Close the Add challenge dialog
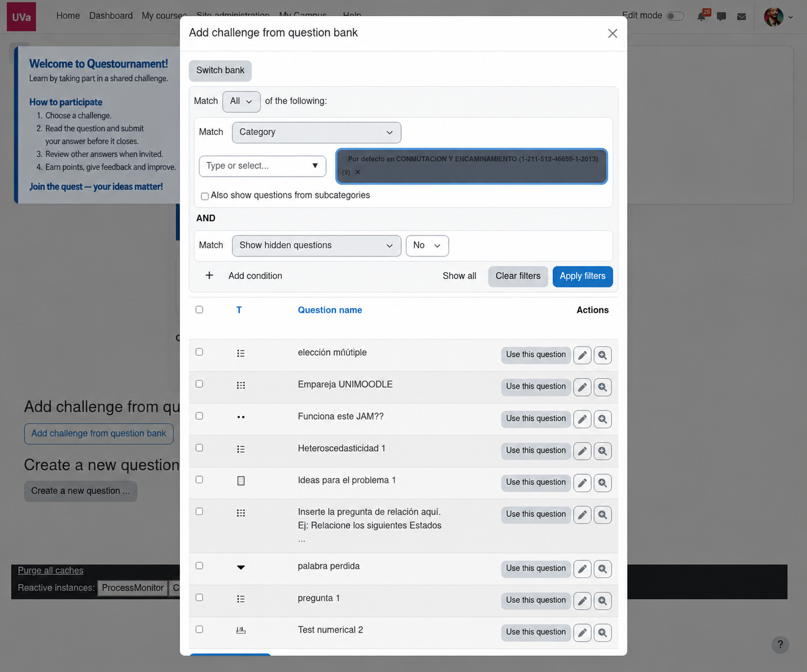 pyautogui.click(x=613, y=33)
